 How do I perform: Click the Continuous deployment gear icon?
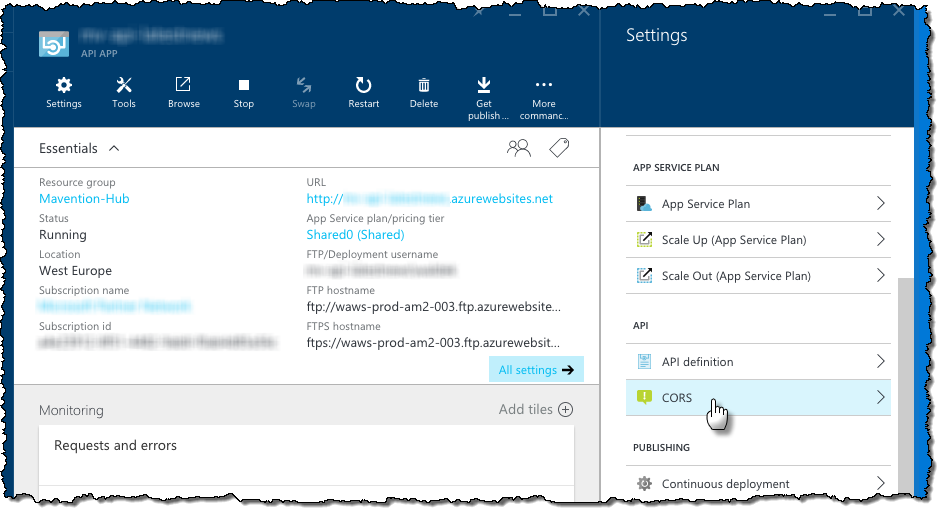(x=644, y=484)
